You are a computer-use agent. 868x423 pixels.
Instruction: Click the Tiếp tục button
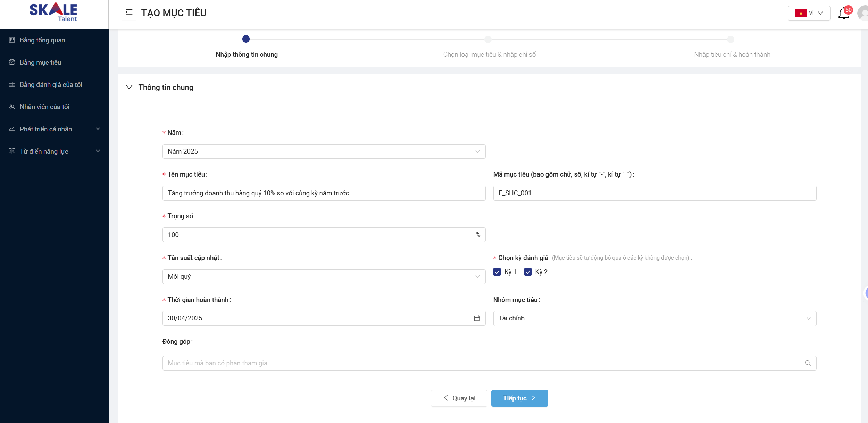[519, 398]
